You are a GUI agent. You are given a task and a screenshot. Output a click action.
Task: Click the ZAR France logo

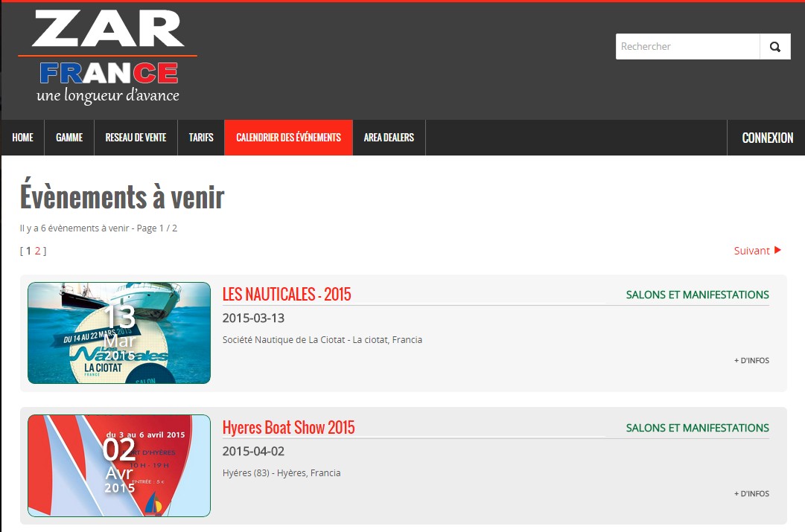[108, 57]
